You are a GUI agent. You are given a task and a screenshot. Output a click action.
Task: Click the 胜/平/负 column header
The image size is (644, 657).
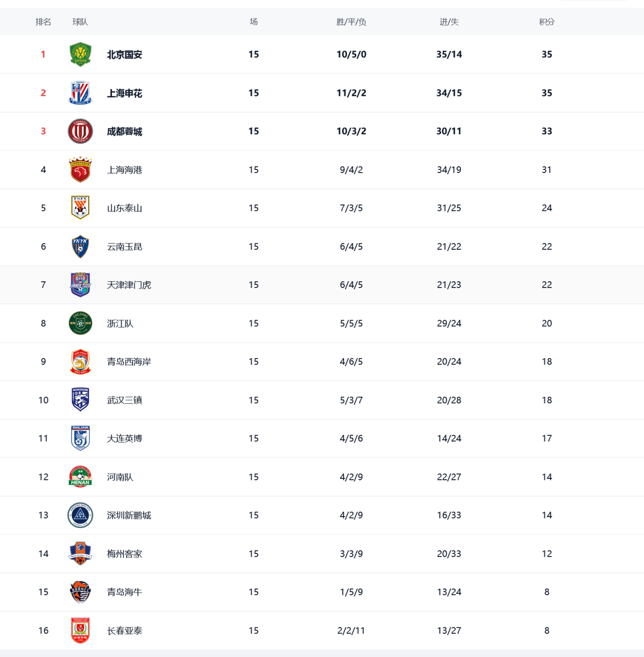(x=351, y=22)
